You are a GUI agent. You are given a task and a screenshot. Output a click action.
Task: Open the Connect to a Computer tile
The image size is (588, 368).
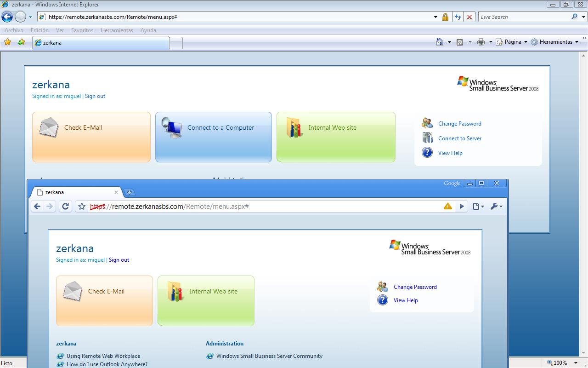(x=214, y=137)
